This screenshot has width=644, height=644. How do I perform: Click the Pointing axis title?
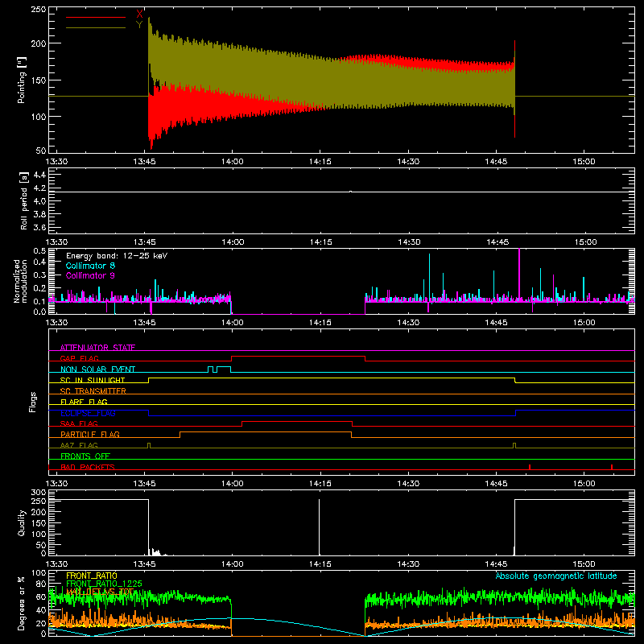22,80
